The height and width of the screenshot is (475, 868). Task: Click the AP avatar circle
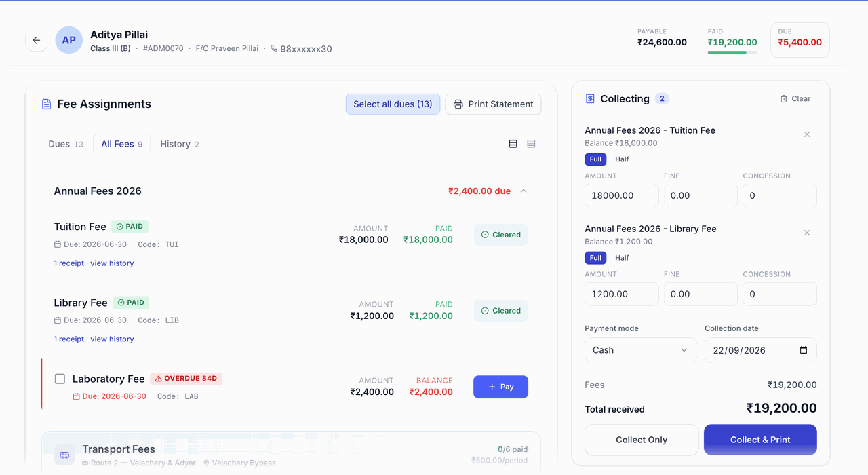tap(69, 41)
